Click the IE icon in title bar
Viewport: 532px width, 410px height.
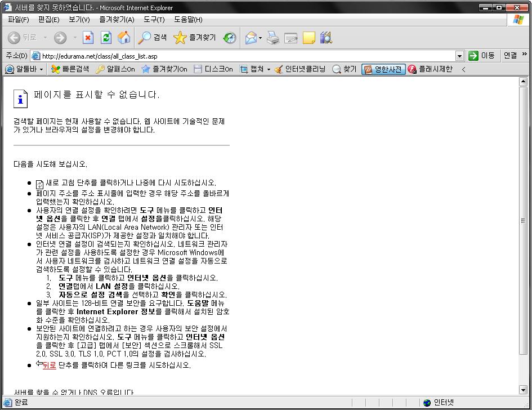pyautogui.click(x=7, y=7)
